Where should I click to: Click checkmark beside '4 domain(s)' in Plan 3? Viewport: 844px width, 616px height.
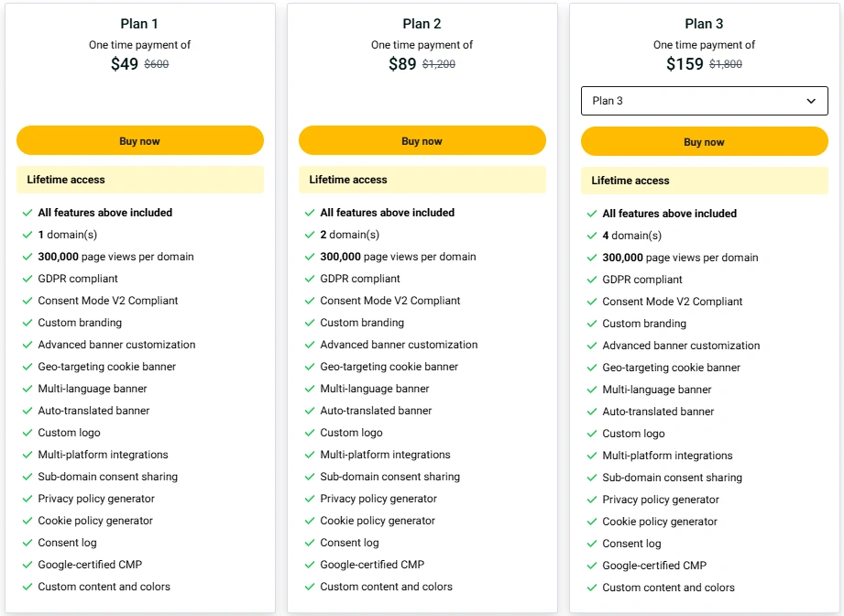click(592, 236)
